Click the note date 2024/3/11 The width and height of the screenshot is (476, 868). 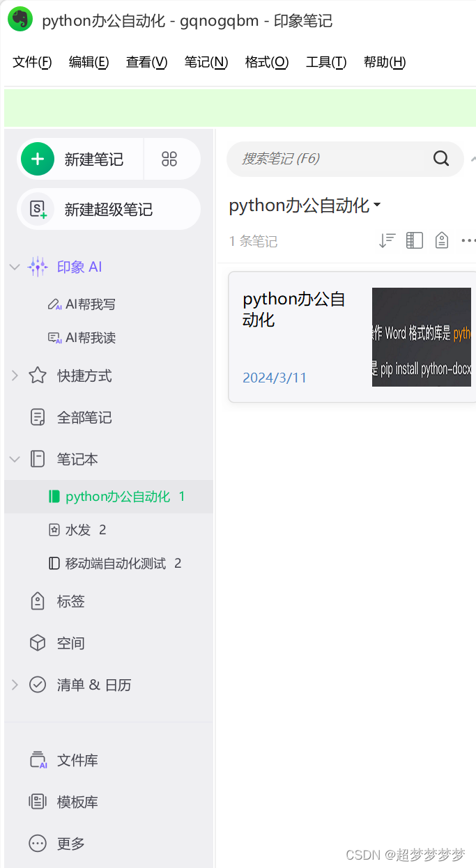pos(275,378)
